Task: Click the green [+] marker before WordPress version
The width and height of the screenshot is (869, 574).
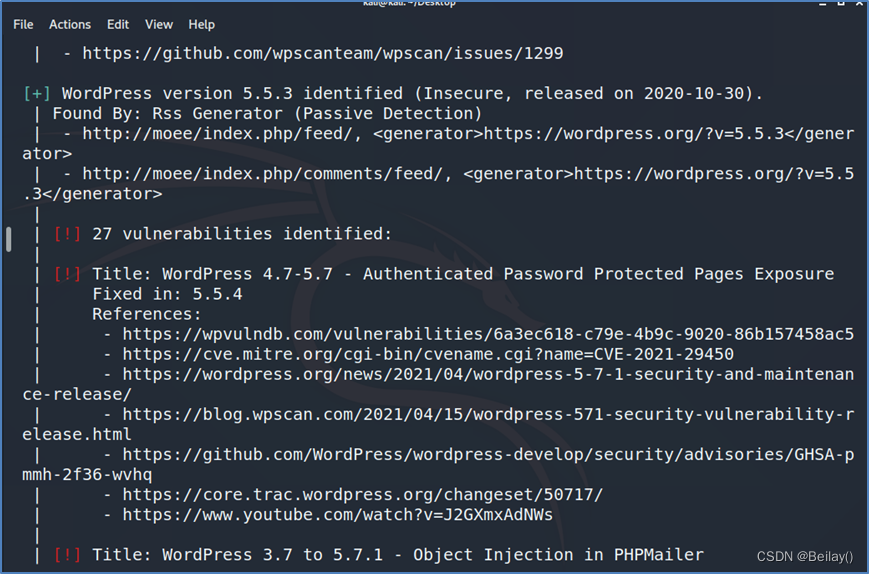Action: point(37,93)
